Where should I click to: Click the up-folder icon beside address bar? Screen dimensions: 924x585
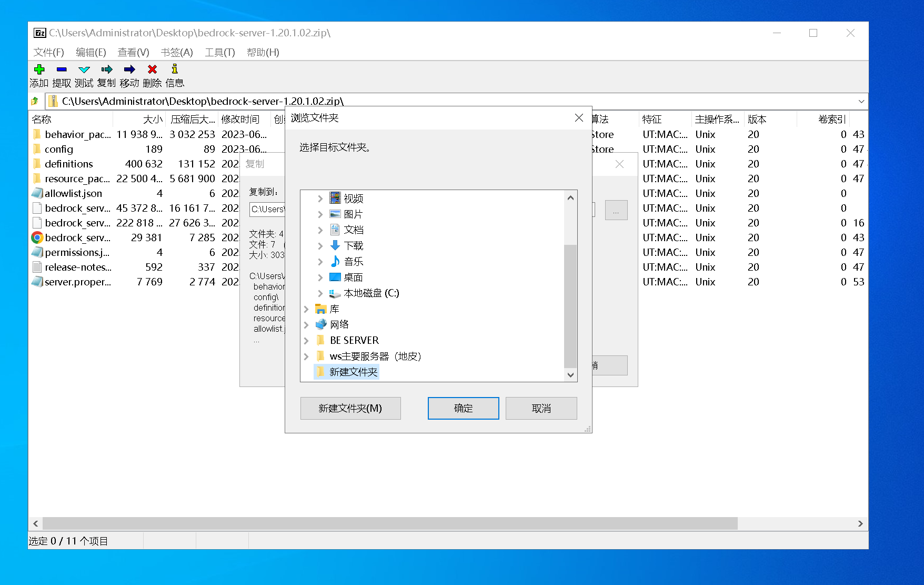(x=35, y=101)
